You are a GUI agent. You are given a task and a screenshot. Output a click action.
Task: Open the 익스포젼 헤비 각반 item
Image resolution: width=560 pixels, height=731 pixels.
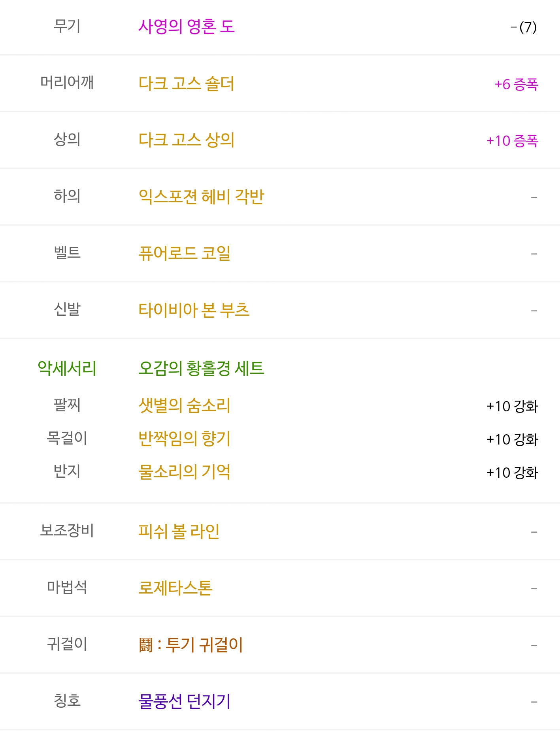point(201,197)
